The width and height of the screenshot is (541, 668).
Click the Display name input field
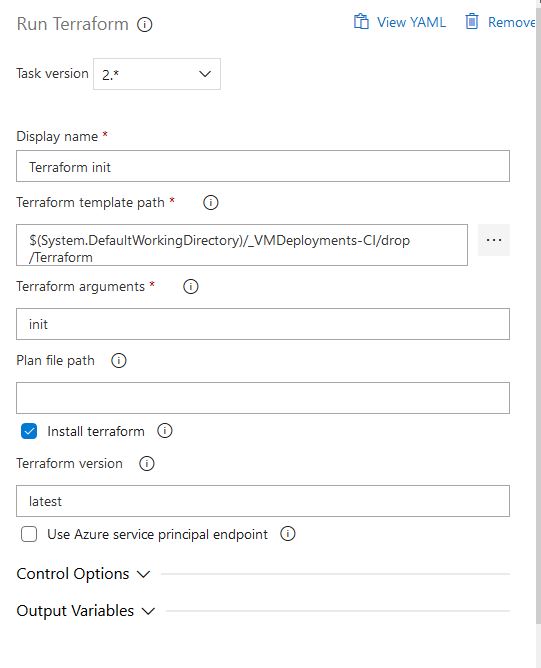(x=263, y=166)
